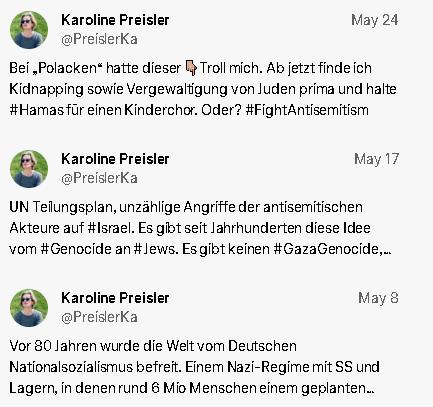Open the #GazaGenocide hashtag
The width and height of the screenshot is (433, 407).
328,249
